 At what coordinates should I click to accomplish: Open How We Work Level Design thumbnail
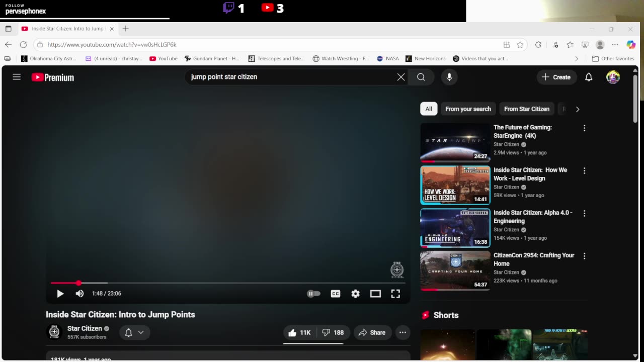pyautogui.click(x=455, y=185)
